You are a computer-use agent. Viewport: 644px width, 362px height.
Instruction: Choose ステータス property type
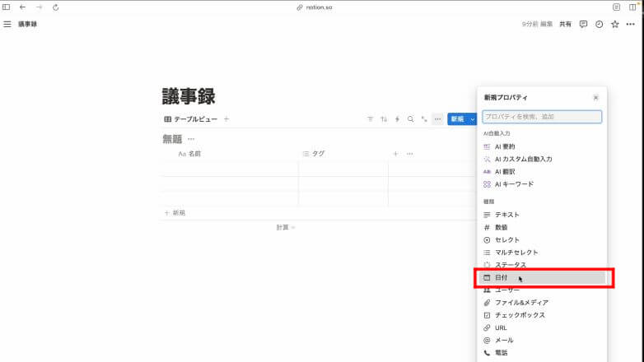tap(542, 265)
